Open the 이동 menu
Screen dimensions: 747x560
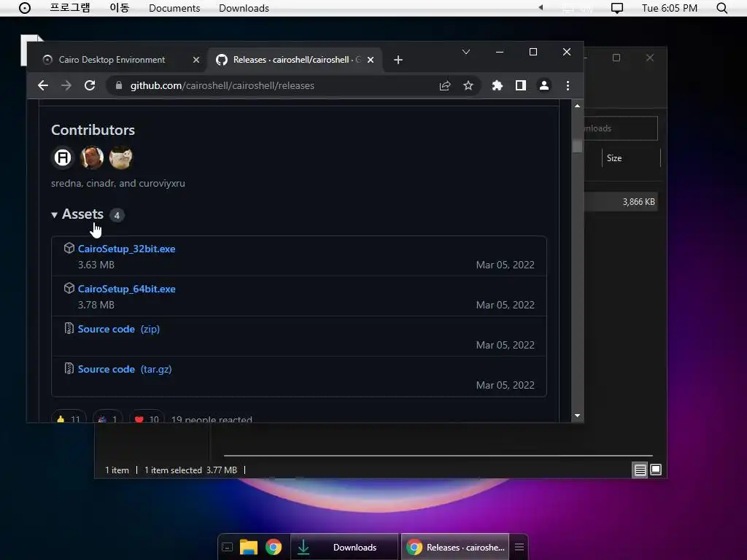[x=119, y=8]
